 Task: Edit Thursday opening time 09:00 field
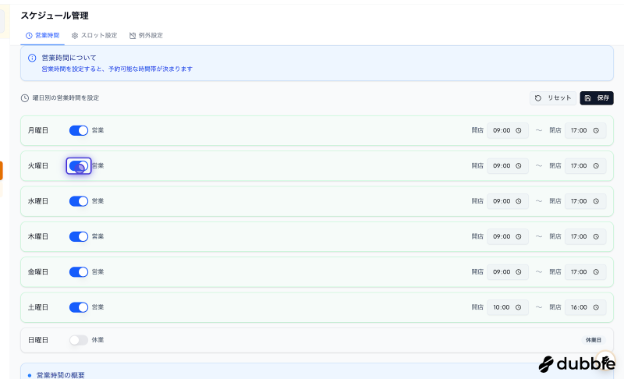click(x=508, y=236)
